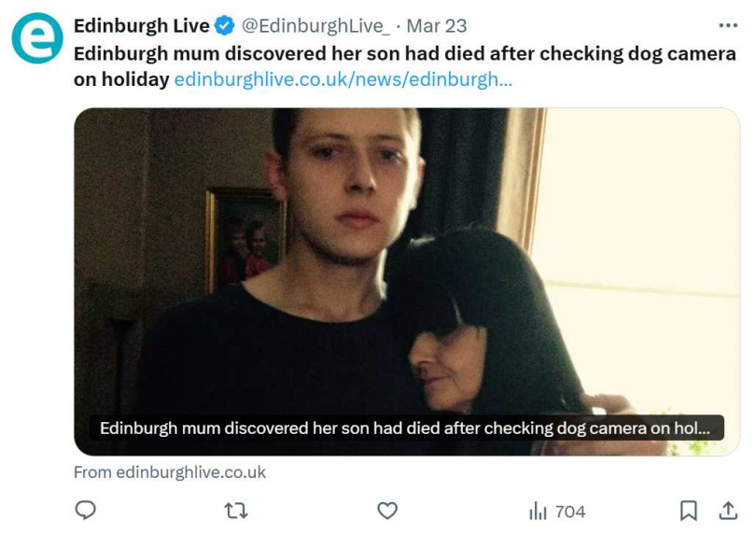756x533 pixels.
Task: Click the blue verified badge
Action: click(x=225, y=25)
